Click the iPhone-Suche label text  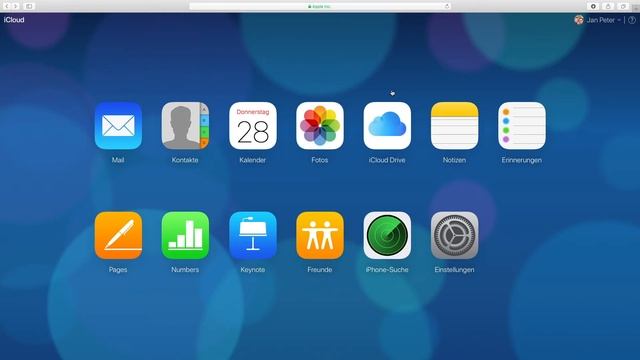pos(387,270)
